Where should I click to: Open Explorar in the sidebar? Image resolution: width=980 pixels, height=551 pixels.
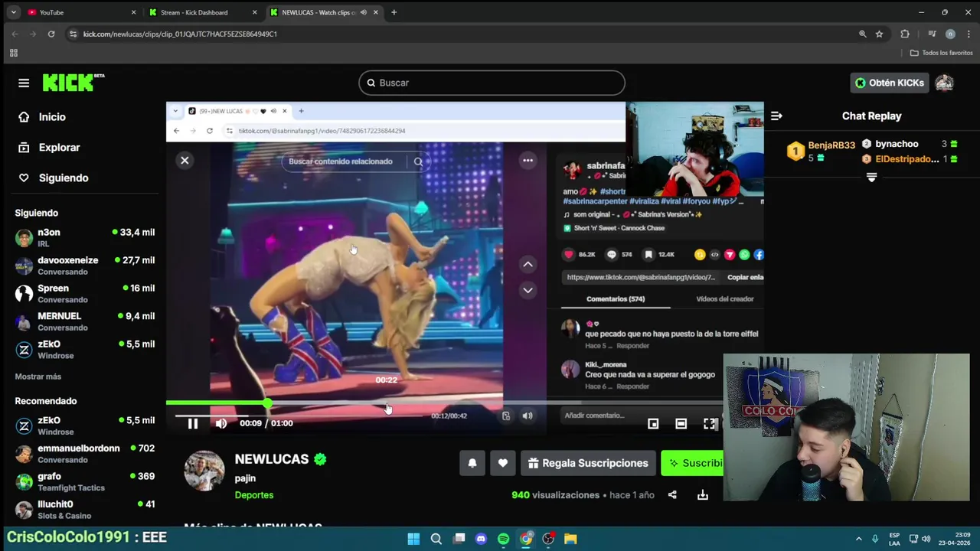point(59,147)
